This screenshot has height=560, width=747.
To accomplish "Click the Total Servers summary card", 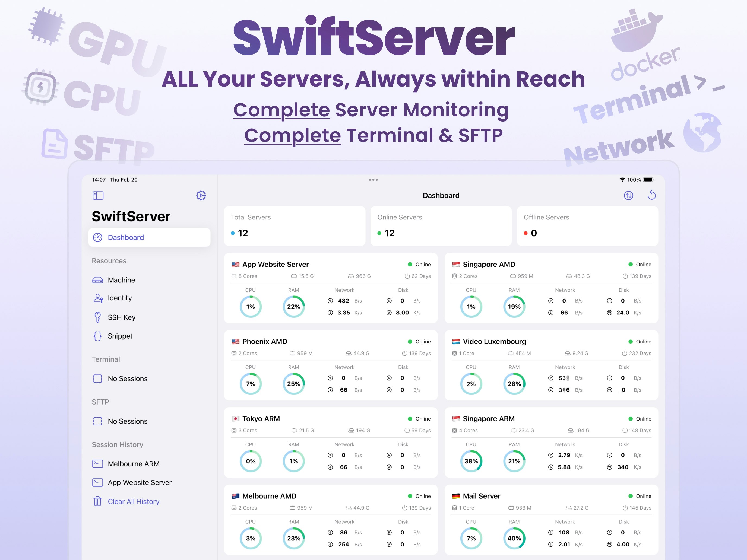I will point(295,226).
